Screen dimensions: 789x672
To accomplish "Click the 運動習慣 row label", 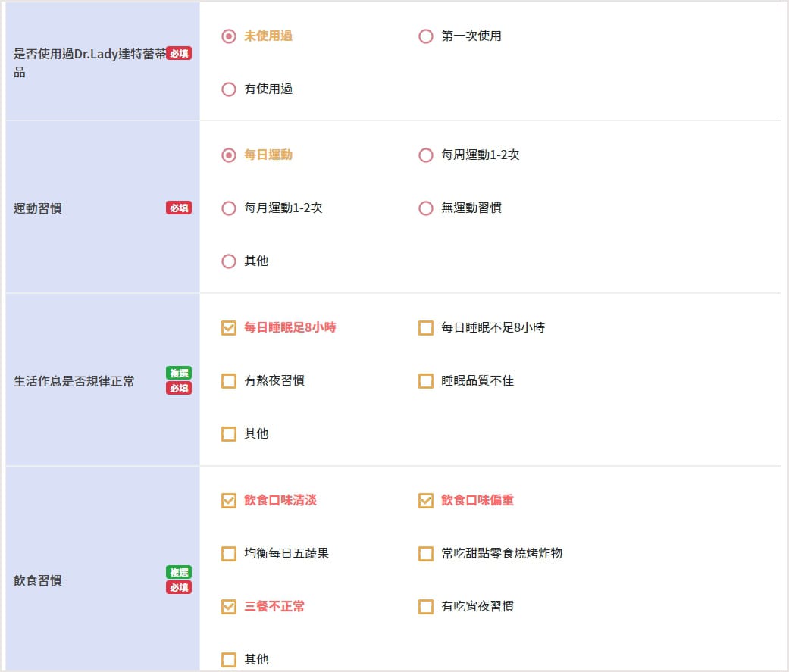I will [38, 208].
